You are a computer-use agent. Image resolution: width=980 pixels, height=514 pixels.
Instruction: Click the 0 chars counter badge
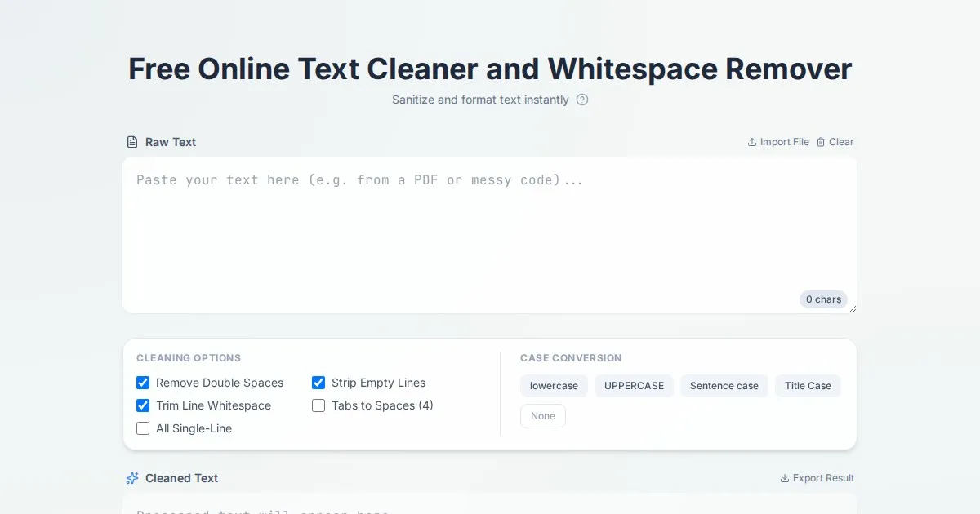[x=823, y=299]
